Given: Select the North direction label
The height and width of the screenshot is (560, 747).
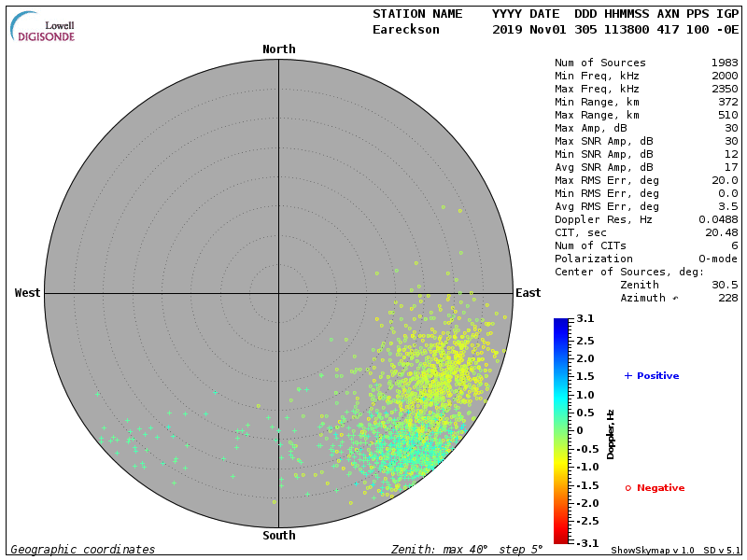Looking at the screenshot, I should click(x=278, y=49).
